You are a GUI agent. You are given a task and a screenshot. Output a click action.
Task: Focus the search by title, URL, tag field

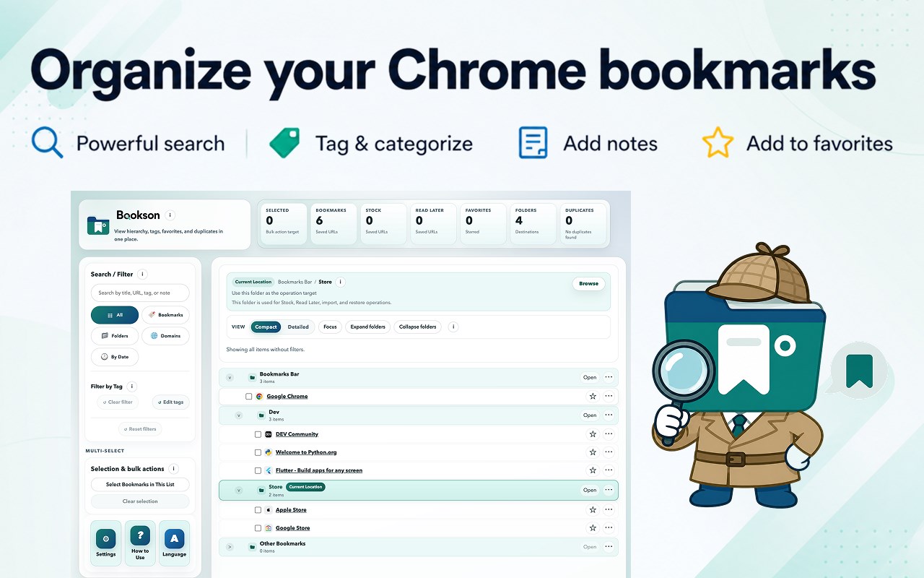click(140, 293)
